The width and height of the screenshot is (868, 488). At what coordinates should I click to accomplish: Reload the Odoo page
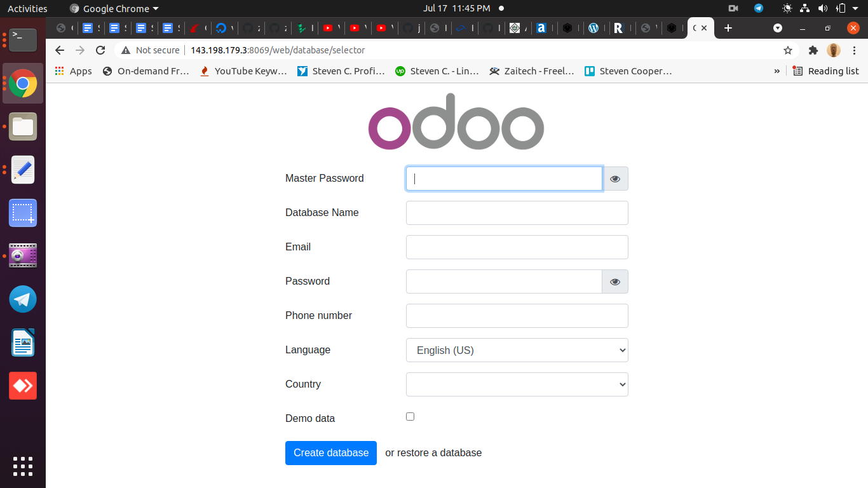[100, 50]
